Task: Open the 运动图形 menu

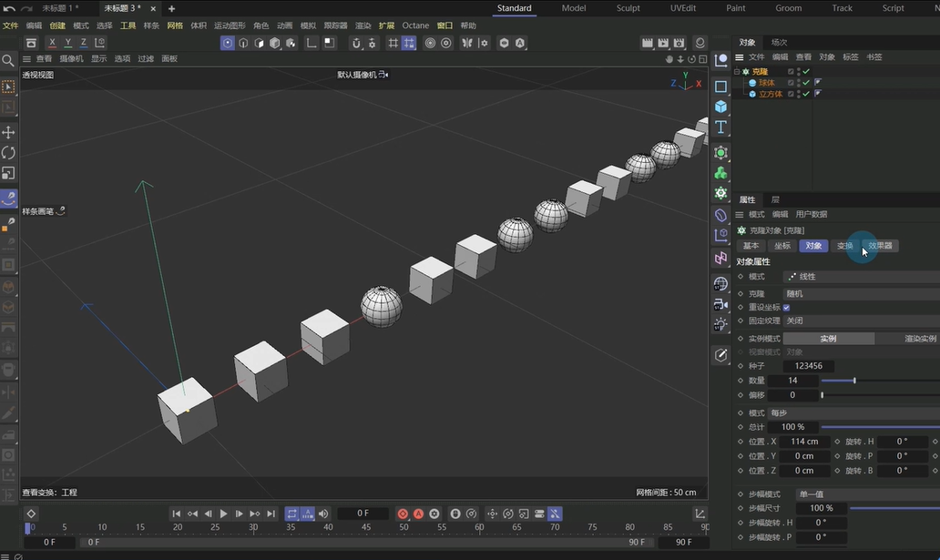Action: click(230, 25)
